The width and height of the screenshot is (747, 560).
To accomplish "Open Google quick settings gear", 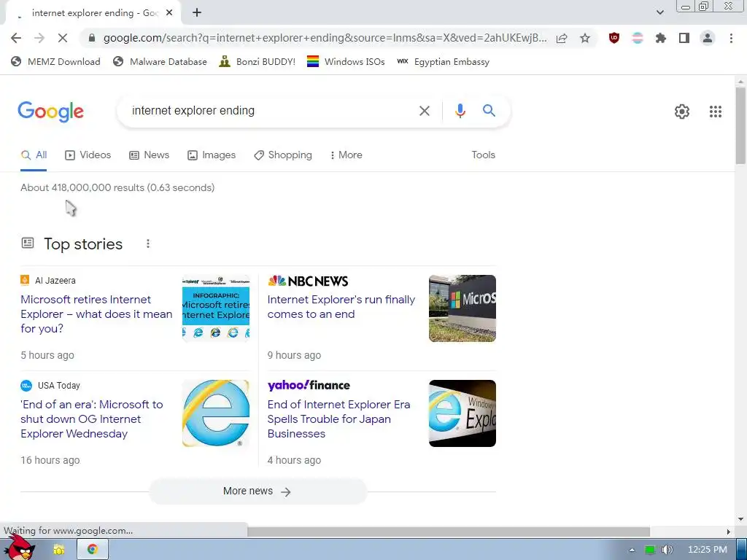I will click(x=682, y=112).
